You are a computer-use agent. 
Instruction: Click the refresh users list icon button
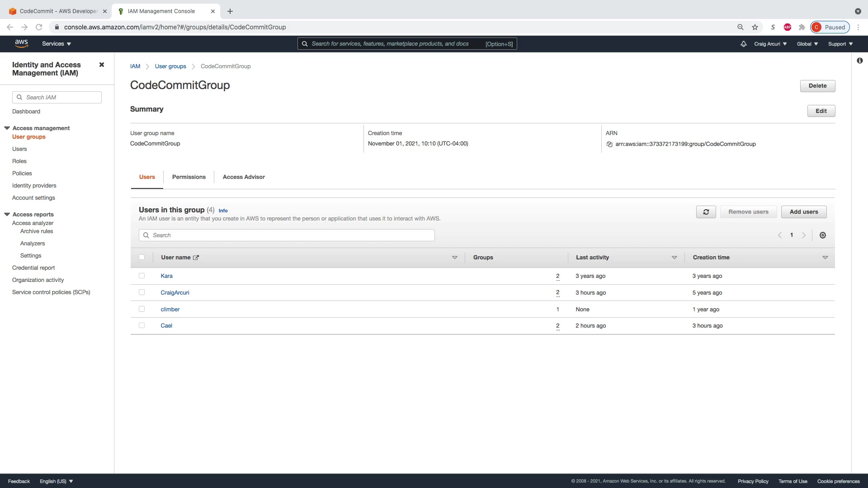click(x=706, y=212)
